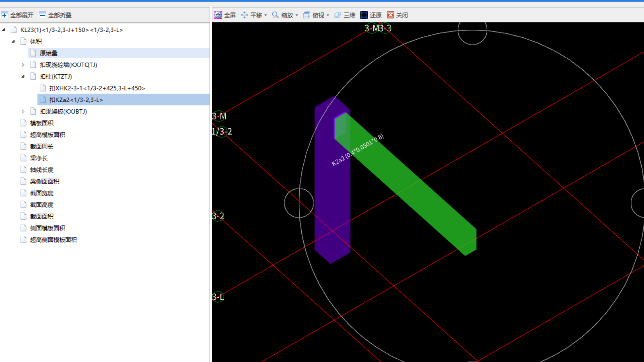Screen dimensions: 644x362
Task: Select the 超高模板面积 tree item
Action: 47,135
